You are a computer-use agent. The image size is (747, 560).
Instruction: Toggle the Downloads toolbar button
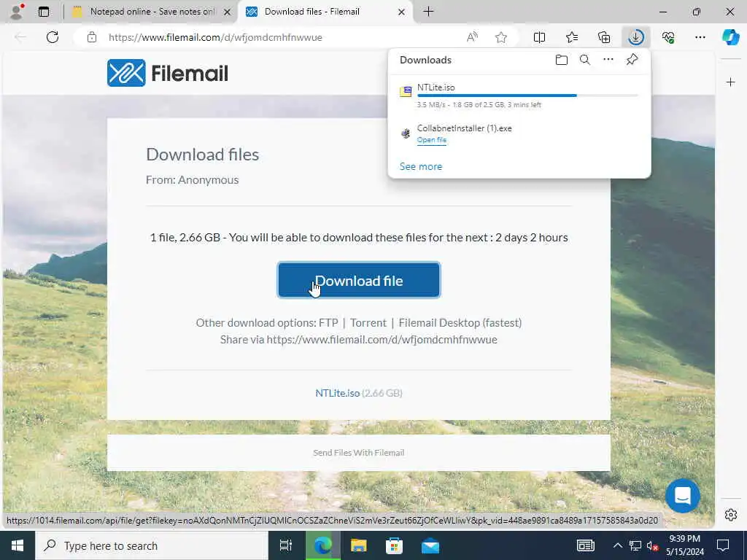[x=636, y=37]
